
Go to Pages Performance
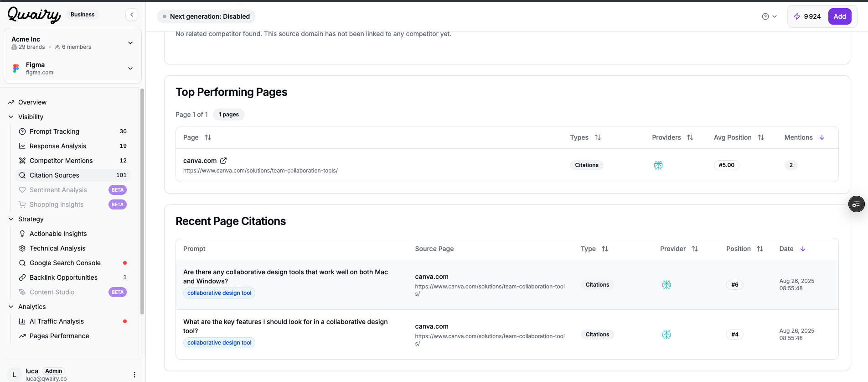click(x=59, y=336)
